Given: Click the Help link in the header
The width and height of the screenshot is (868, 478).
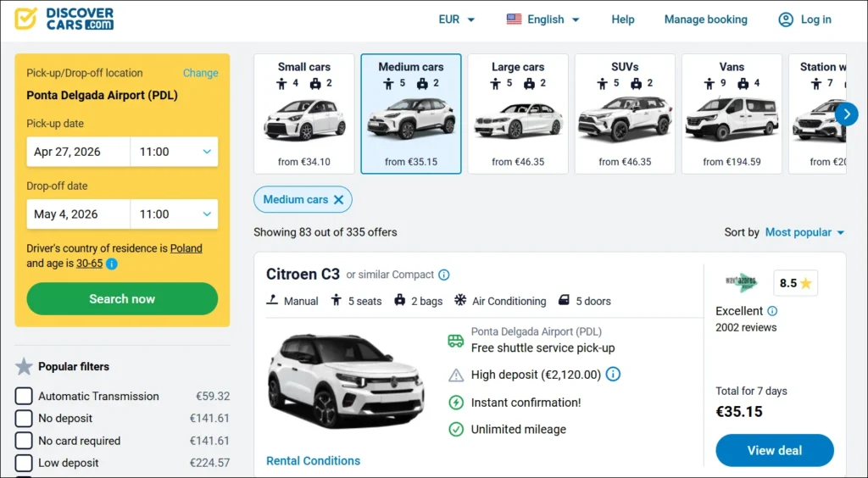Looking at the screenshot, I should (x=623, y=19).
